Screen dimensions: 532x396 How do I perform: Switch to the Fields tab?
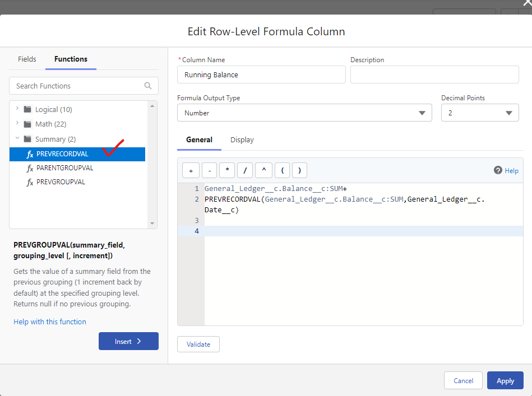pyautogui.click(x=26, y=59)
